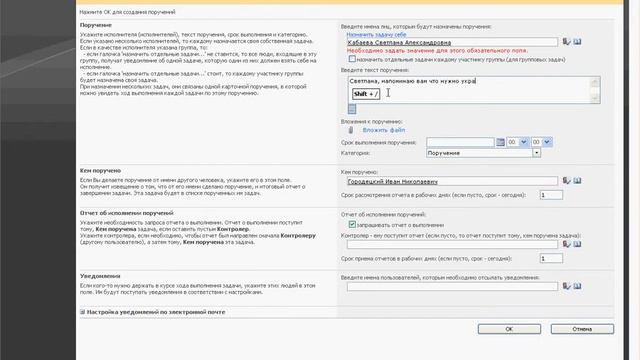Open address book next to assignee field
The width and height of the screenshot is (640, 360).
(577, 42)
